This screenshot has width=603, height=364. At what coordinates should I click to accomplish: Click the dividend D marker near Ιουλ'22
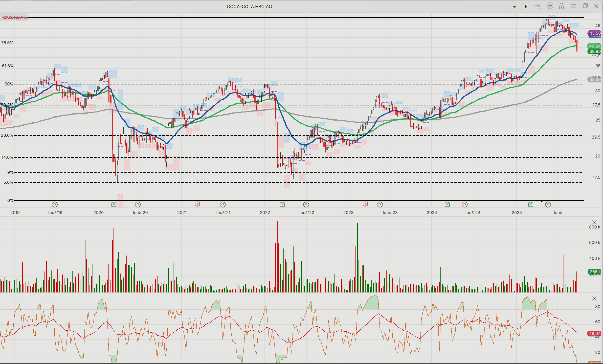coord(306,204)
